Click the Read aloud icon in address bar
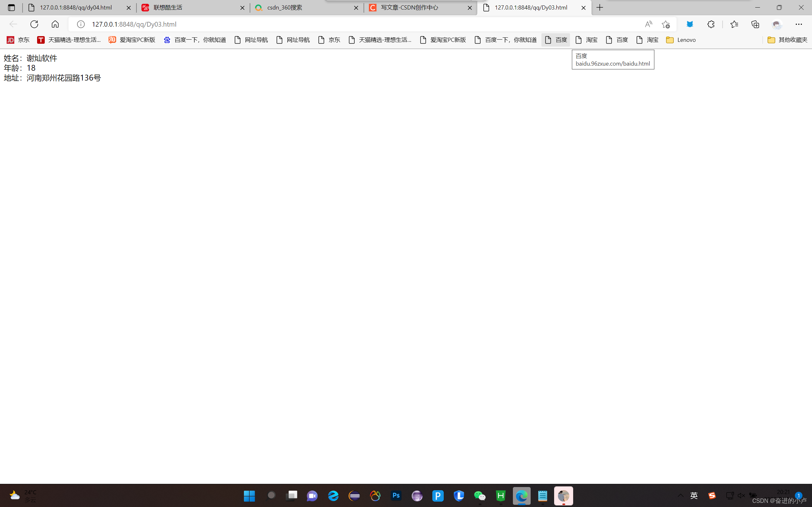Screen dimensions: 812x507 click(x=648, y=24)
